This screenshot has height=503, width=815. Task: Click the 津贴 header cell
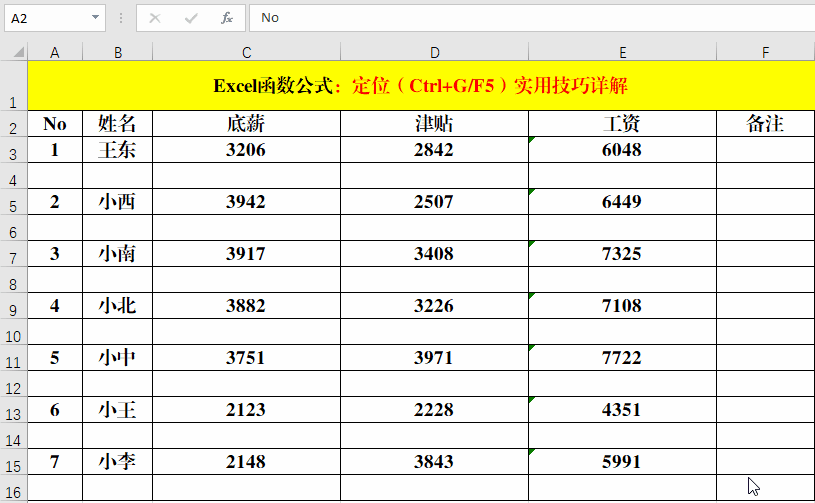(x=435, y=124)
